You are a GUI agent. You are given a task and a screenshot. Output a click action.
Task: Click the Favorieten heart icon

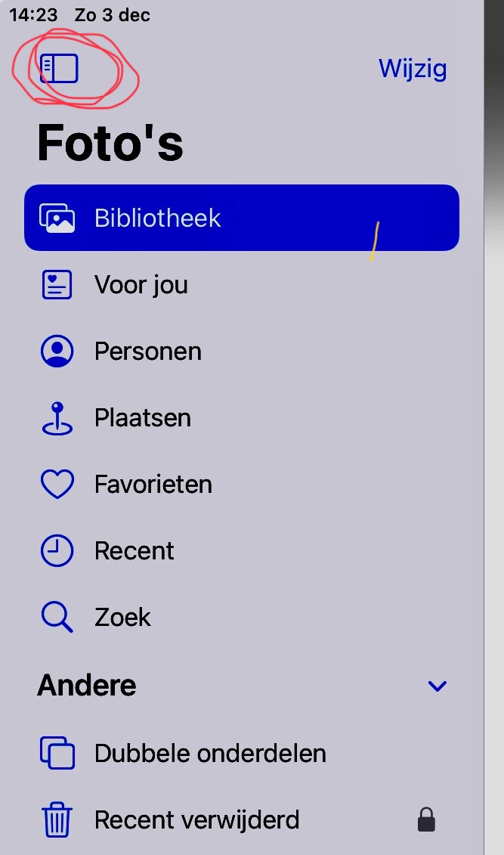click(x=57, y=485)
